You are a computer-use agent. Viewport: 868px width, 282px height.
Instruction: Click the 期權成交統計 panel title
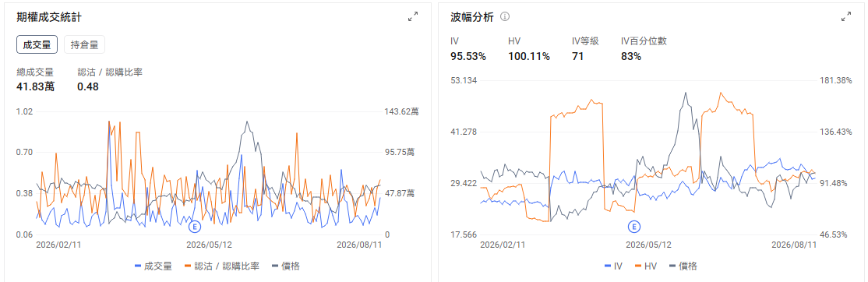50,17
